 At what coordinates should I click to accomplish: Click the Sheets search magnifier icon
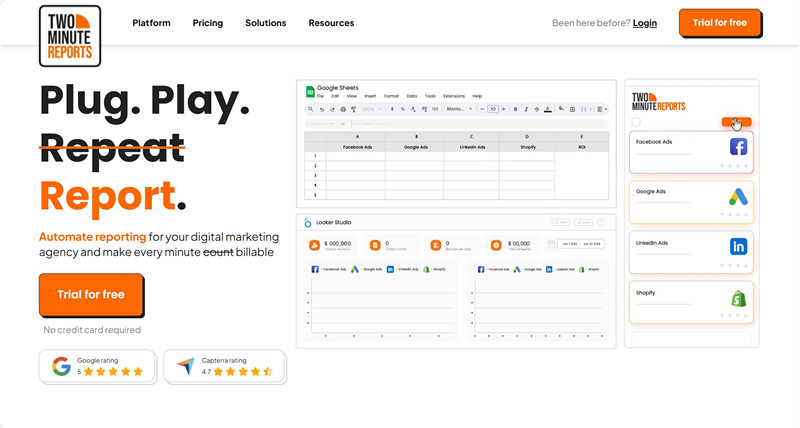point(310,109)
